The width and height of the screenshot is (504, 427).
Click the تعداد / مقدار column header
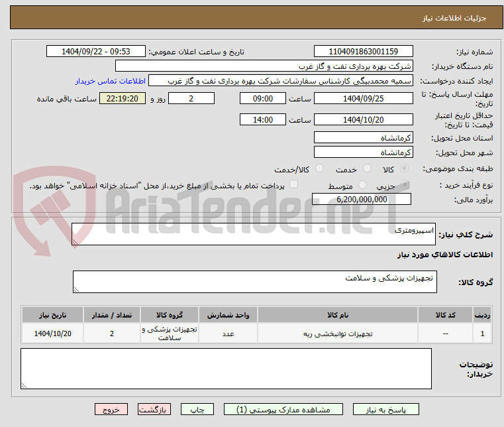[111, 315]
